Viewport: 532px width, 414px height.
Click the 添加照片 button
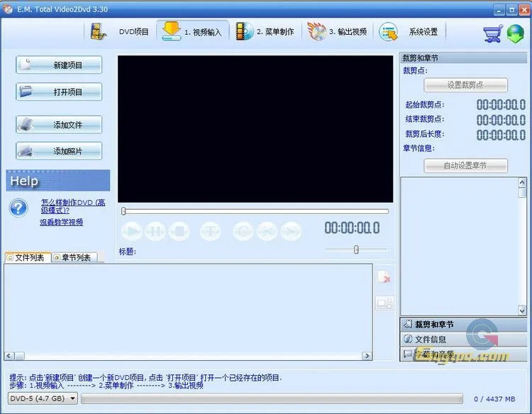(x=59, y=151)
